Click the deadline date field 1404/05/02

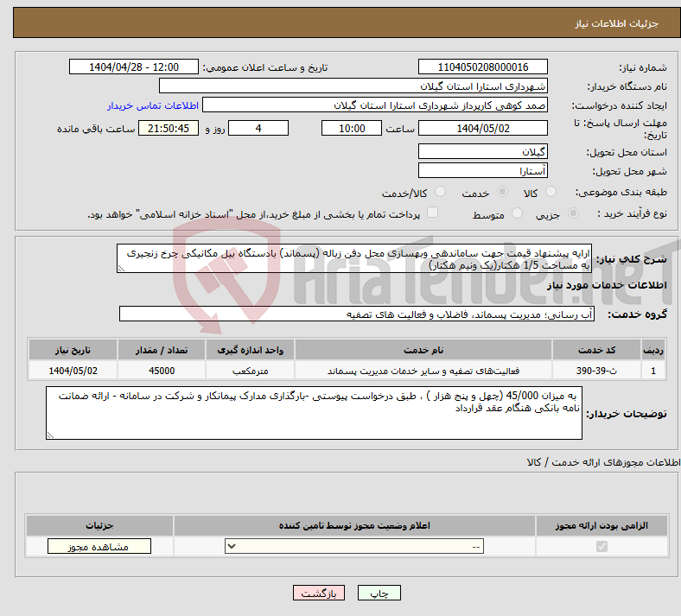483,128
